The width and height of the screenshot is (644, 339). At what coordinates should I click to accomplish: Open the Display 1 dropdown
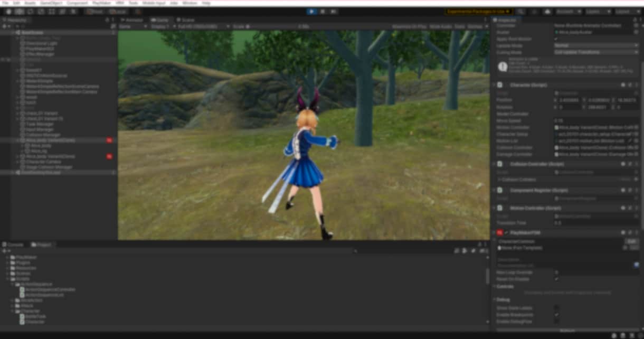click(162, 26)
